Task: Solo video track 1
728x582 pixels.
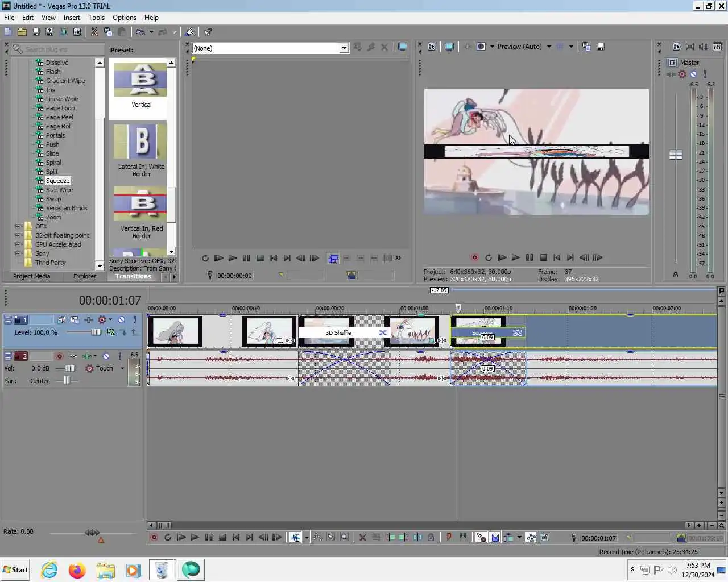Action: pyautogui.click(x=135, y=320)
